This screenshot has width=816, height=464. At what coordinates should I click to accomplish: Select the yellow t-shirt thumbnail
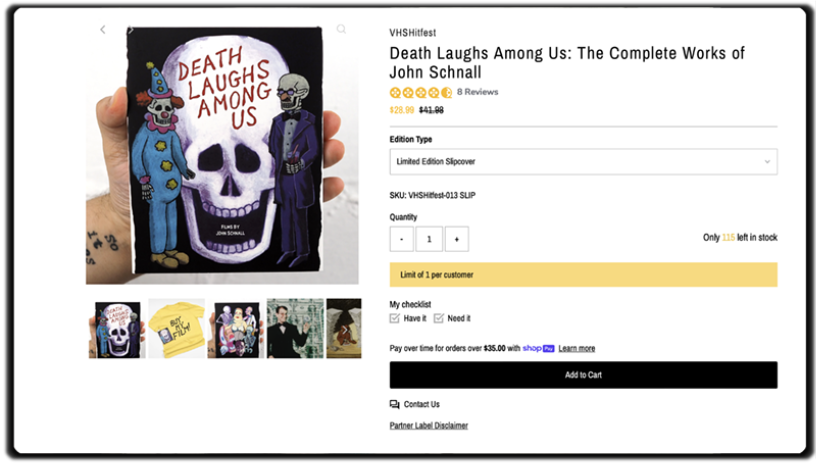tap(176, 328)
